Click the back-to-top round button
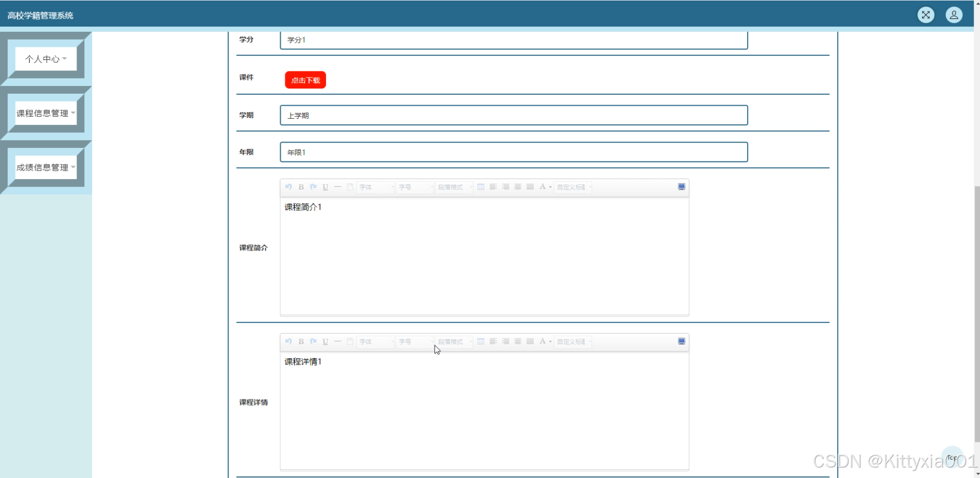Image resolution: width=980 pixels, height=478 pixels. click(952, 457)
